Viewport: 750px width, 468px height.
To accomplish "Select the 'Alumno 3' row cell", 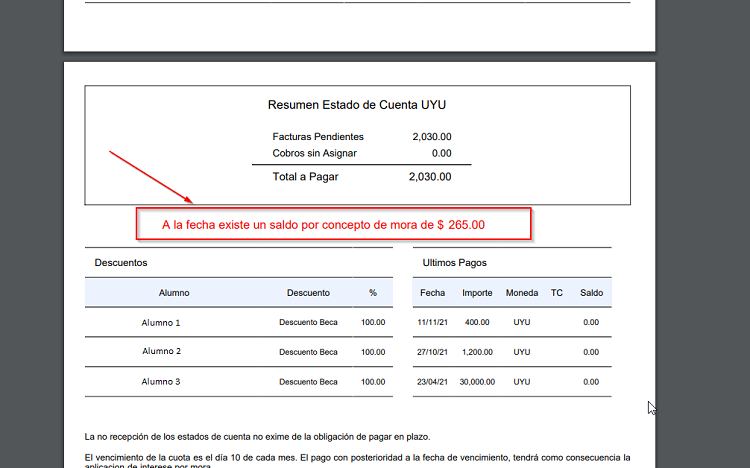I will coord(161,382).
